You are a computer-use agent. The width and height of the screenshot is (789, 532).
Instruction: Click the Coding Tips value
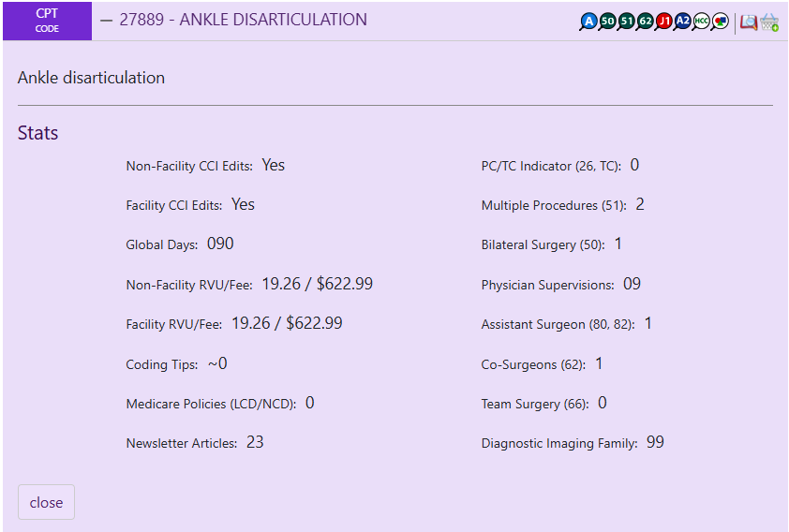(217, 363)
